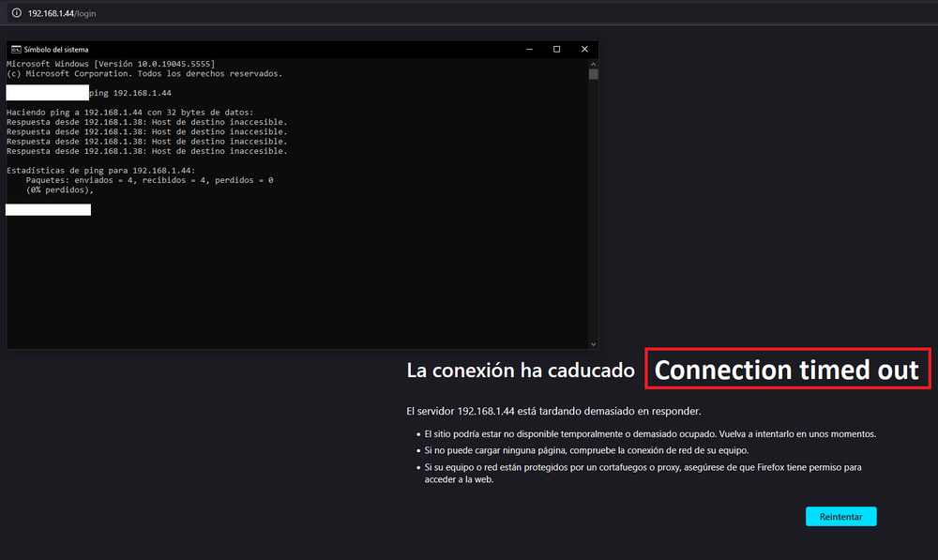
Task: Click 'Microsoft Windows [Versión 10.0.19045.5555]' line
Action: 111,64
